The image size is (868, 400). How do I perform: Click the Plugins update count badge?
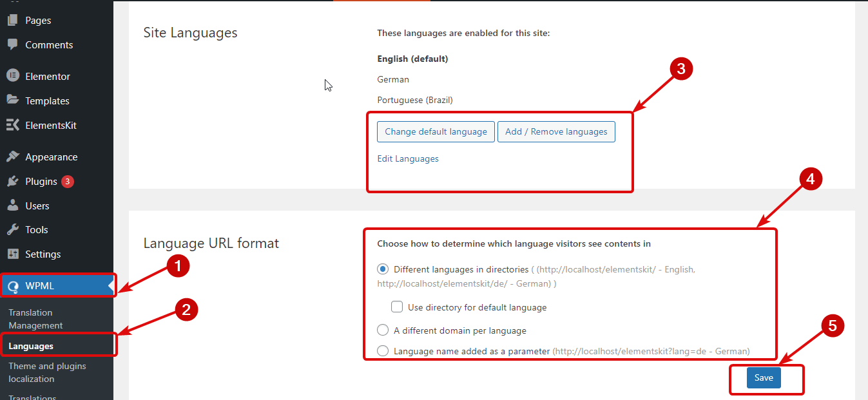[x=68, y=182]
